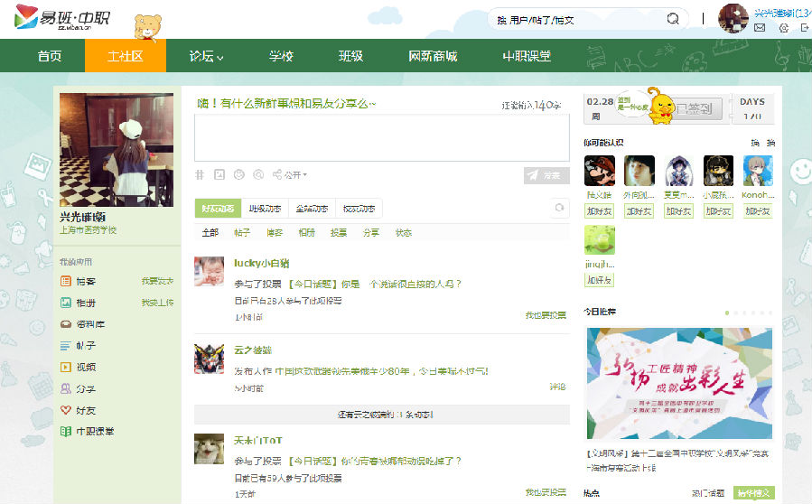The image size is (812, 504).
Task: Insert hashtag topic with # icon
Action: point(201,174)
